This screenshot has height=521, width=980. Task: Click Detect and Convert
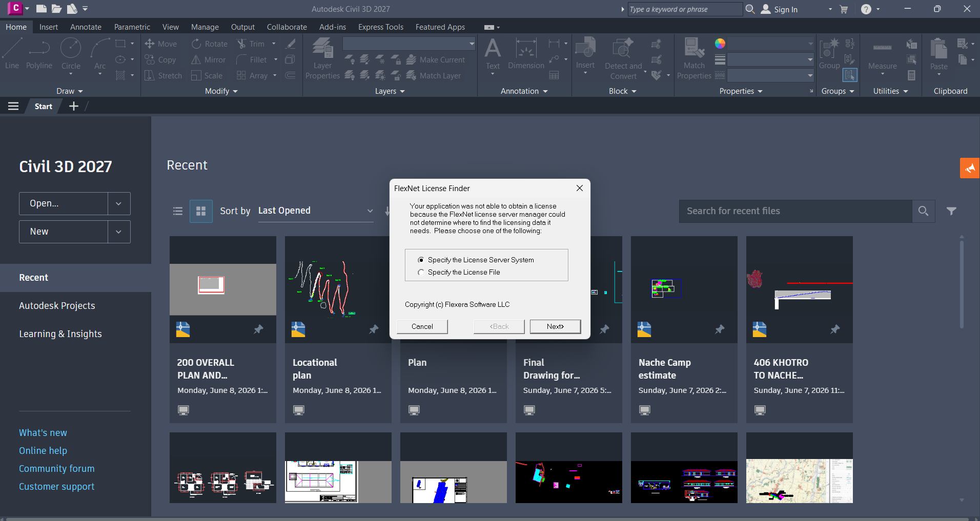623,59
